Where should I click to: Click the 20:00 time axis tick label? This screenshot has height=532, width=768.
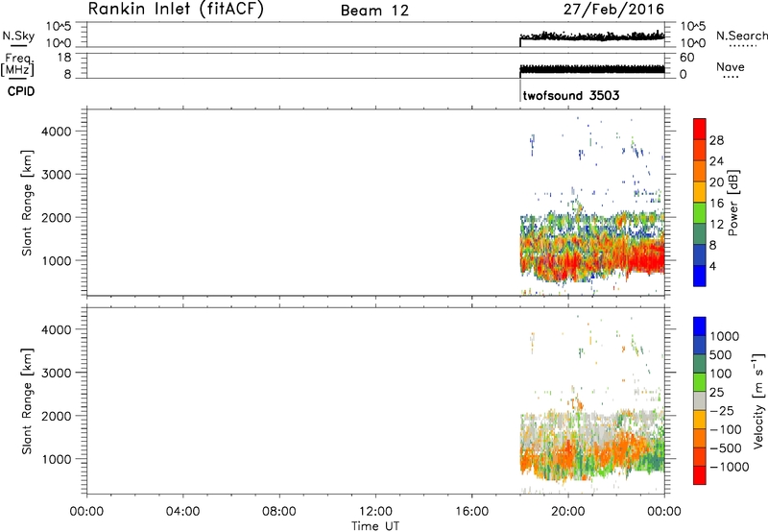point(568,512)
